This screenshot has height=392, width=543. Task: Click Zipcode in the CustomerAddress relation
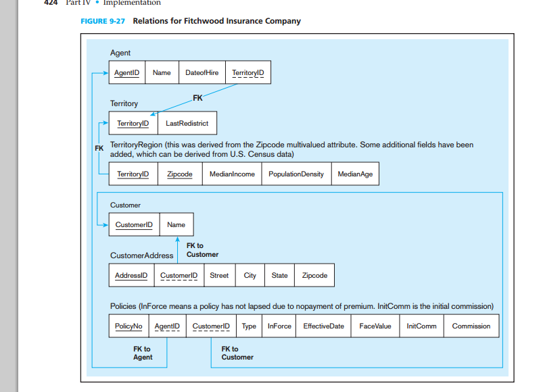tap(314, 275)
